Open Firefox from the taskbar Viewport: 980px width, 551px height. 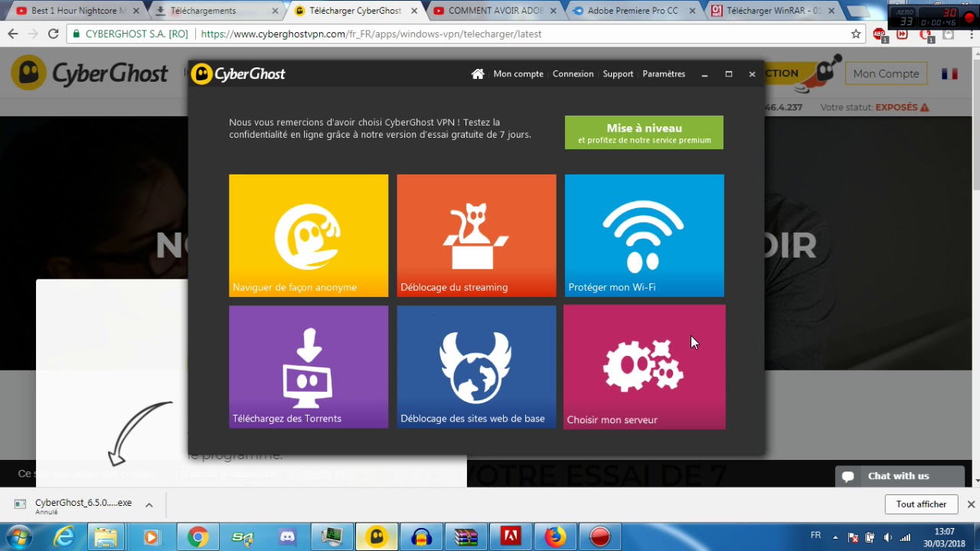tap(556, 537)
